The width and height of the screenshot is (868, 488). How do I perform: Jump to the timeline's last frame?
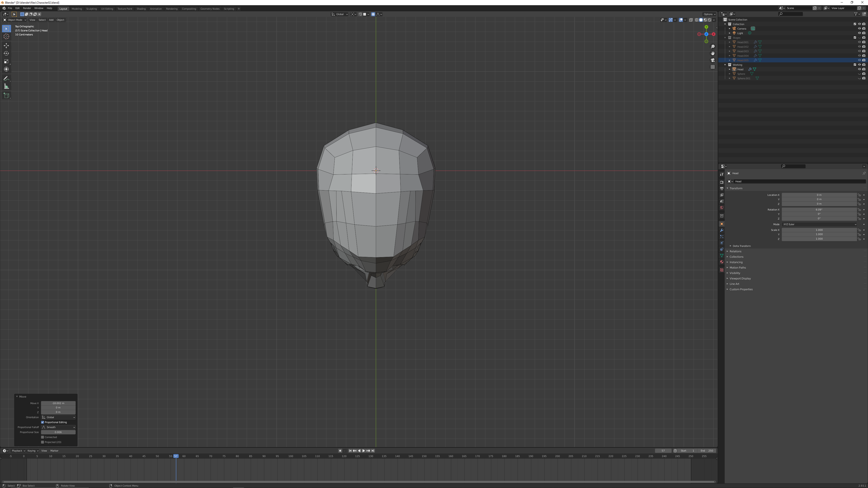coord(373,451)
